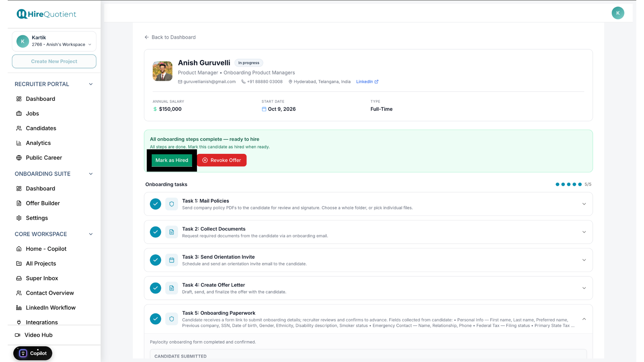The width and height of the screenshot is (644, 362).
Task: Click the Video Hub camera icon
Action: coord(17,335)
